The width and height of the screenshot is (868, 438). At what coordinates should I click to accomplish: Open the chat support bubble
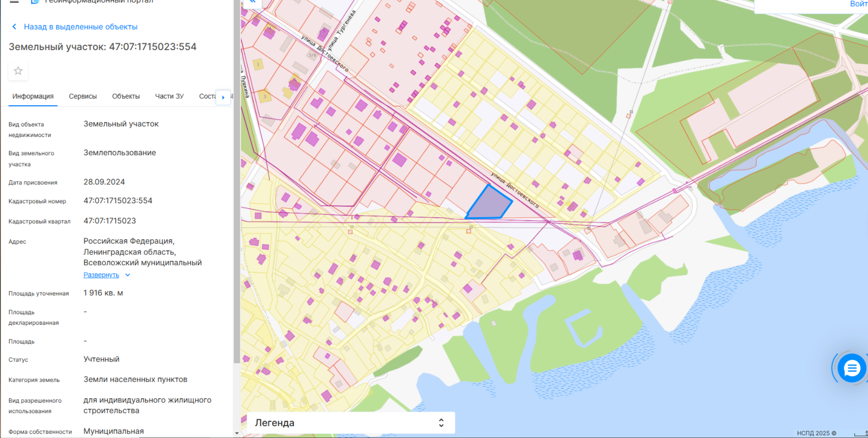pos(852,368)
